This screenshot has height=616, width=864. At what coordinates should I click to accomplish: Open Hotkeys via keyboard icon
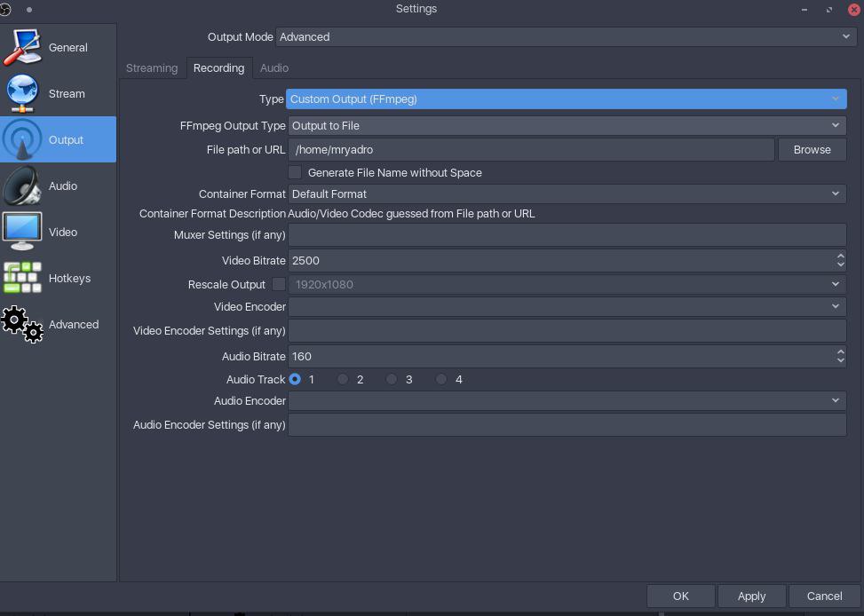click(22, 278)
